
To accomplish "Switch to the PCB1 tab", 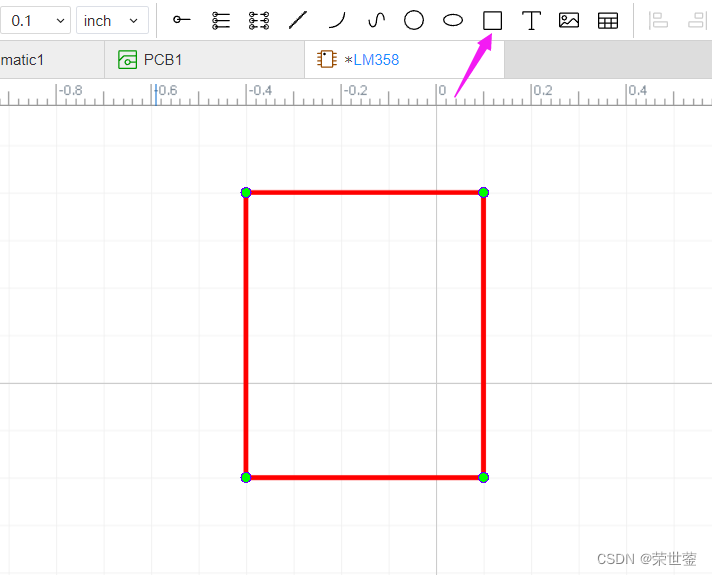I will (x=204, y=59).
